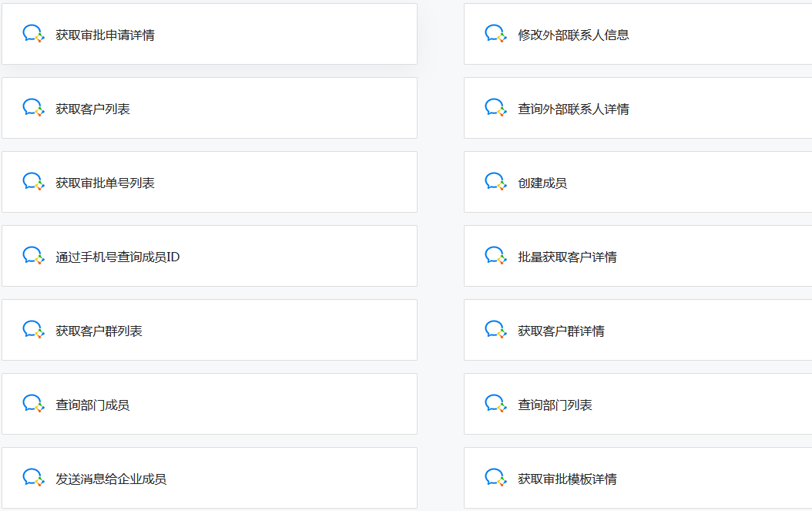This screenshot has width=812, height=511.
Task: Click the WeCom icon beside 查询外部联系人详情
Action: tap(495, 109)
